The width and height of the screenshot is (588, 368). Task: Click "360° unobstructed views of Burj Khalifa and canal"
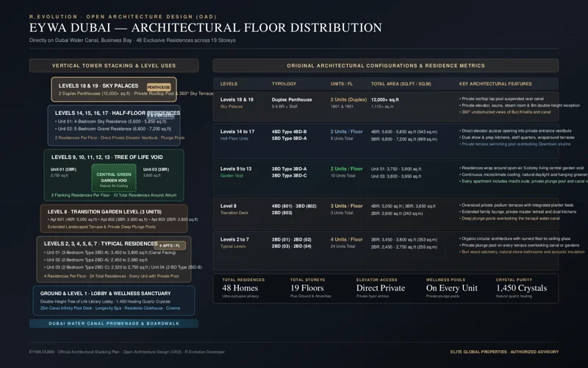click(505, 113)
